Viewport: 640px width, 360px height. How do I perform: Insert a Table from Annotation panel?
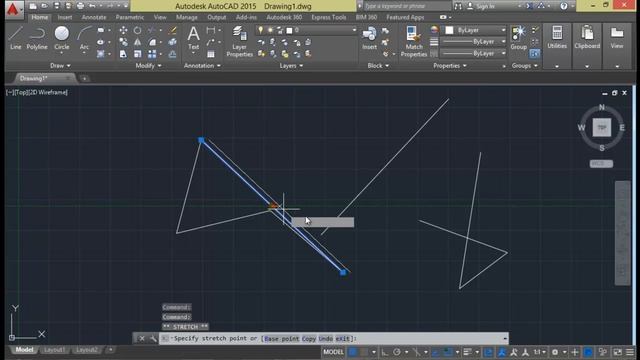tap(211, 54)
